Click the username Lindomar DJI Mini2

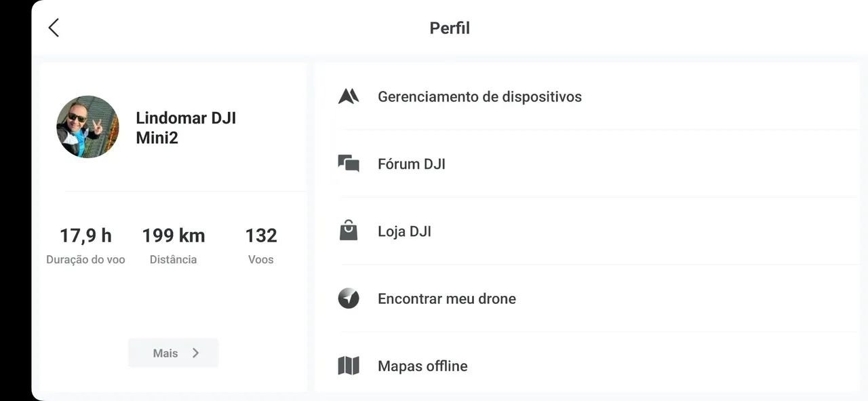point(186,127)
